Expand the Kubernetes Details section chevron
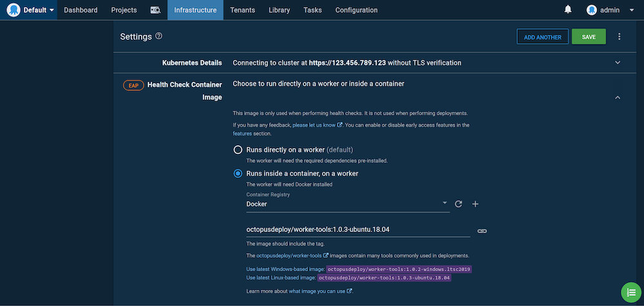Viewport: 644px width, 306px height. (618, 63)
